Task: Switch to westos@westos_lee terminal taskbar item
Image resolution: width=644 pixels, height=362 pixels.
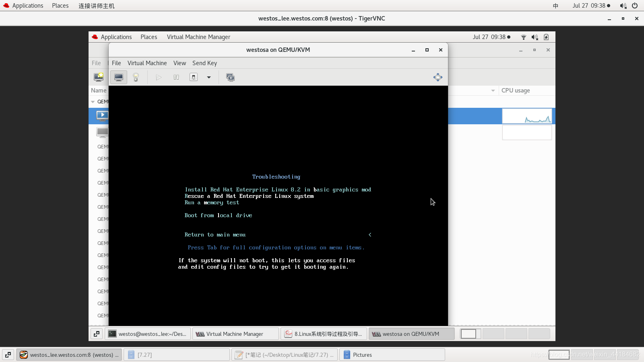Action: [x=148, y=334]
